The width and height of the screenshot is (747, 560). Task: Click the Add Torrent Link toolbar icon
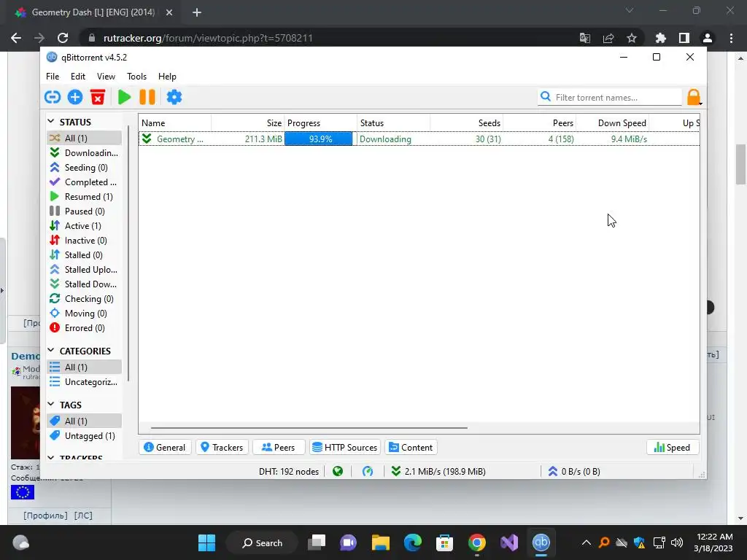coord(53,97)
